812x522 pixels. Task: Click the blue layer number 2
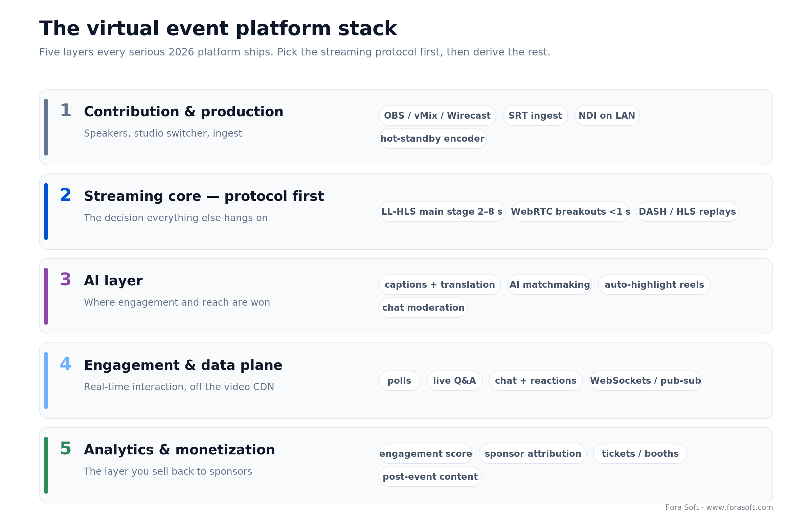[x=65, y=195]
